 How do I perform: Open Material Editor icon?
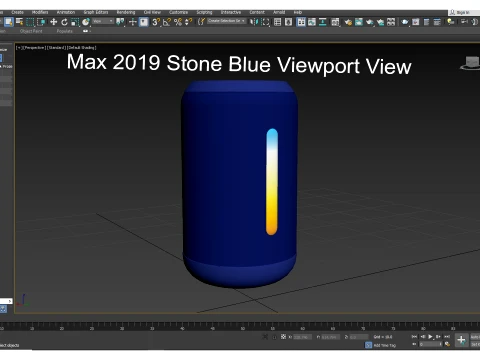tap(335, 22)
